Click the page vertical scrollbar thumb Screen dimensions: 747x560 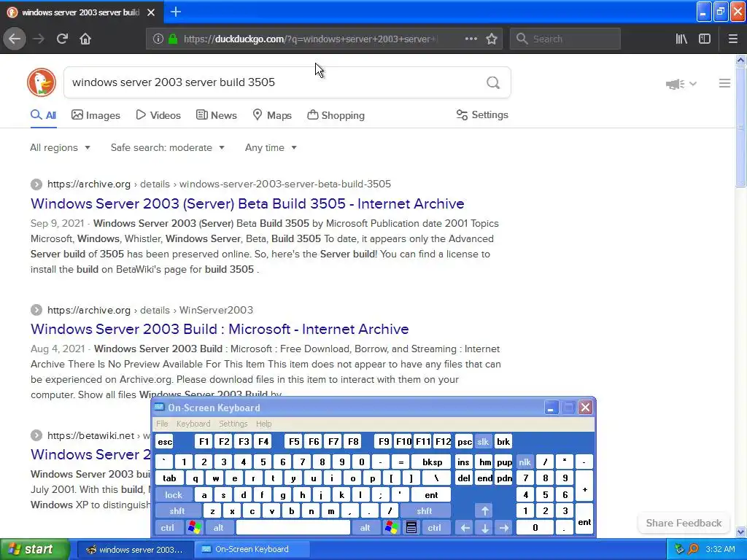click(x=740, y=127)
